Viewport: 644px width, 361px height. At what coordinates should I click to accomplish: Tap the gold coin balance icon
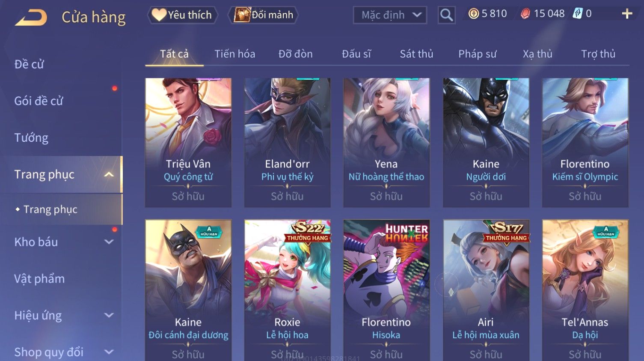(x=473, y=14)
